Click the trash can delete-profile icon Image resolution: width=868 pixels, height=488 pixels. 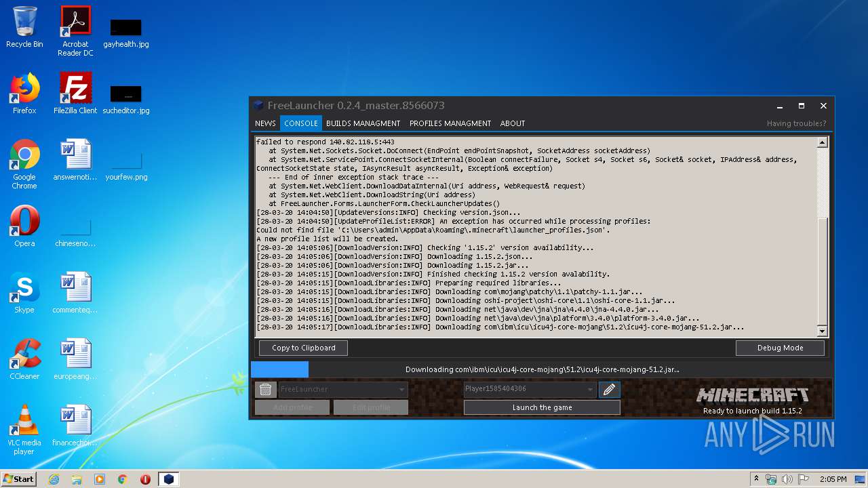point(265,389)
